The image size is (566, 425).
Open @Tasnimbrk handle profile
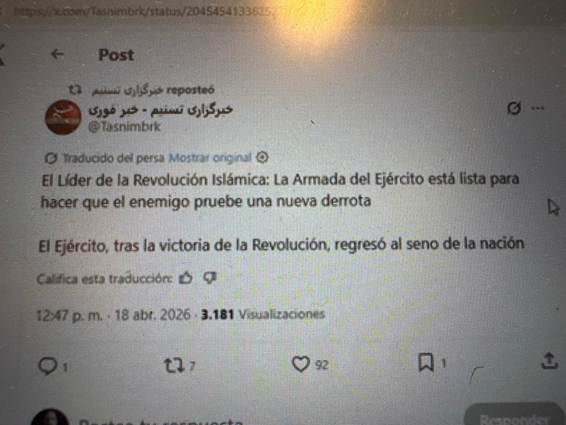[x=125, y=127]
